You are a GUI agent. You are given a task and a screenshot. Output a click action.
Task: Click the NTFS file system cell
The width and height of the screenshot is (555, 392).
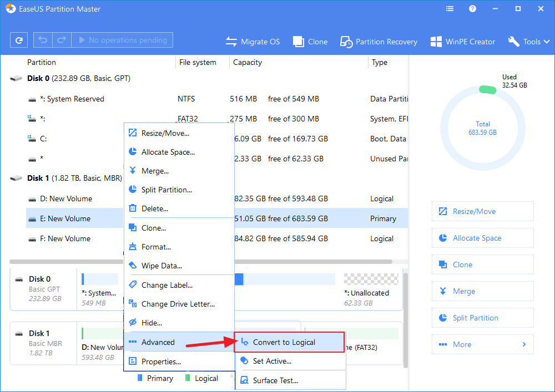(186, 99)
